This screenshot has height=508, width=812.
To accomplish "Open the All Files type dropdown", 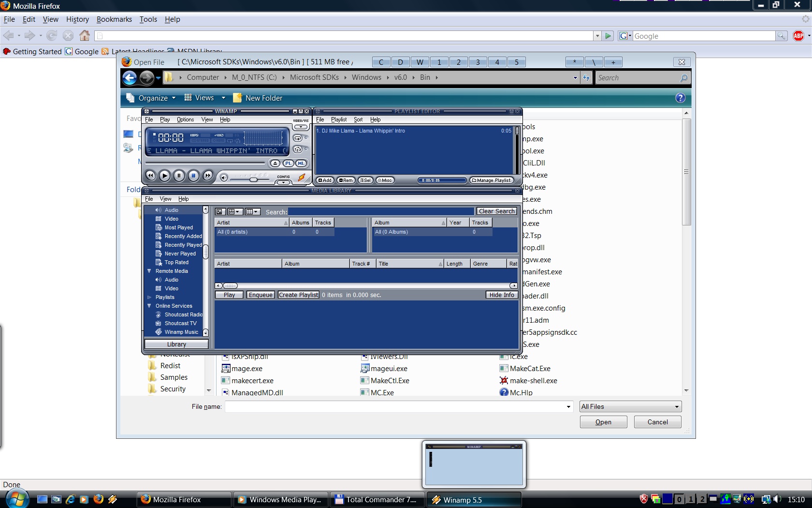I will coord(630,406).
